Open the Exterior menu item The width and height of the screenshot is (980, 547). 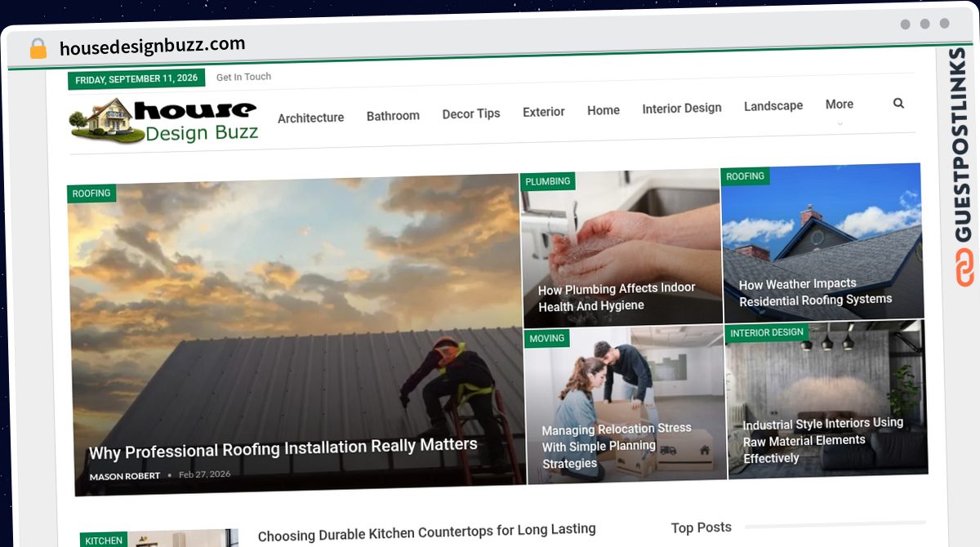544,112
